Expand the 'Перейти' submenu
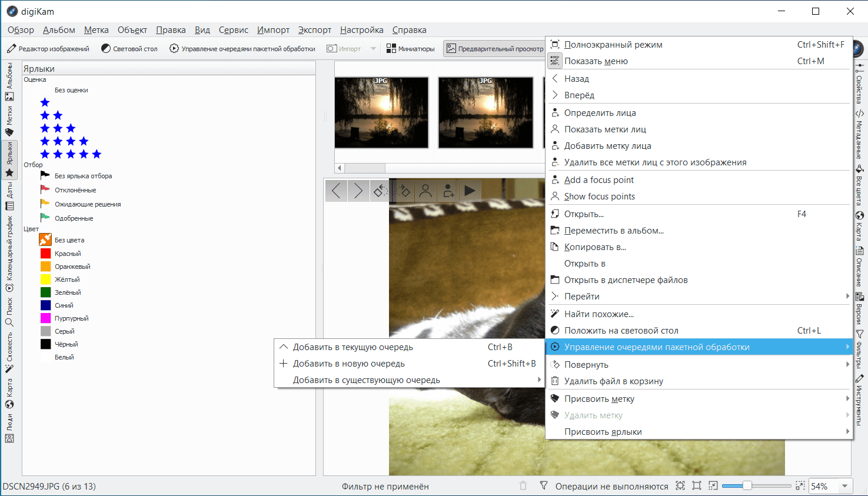 tap(699, 297)
